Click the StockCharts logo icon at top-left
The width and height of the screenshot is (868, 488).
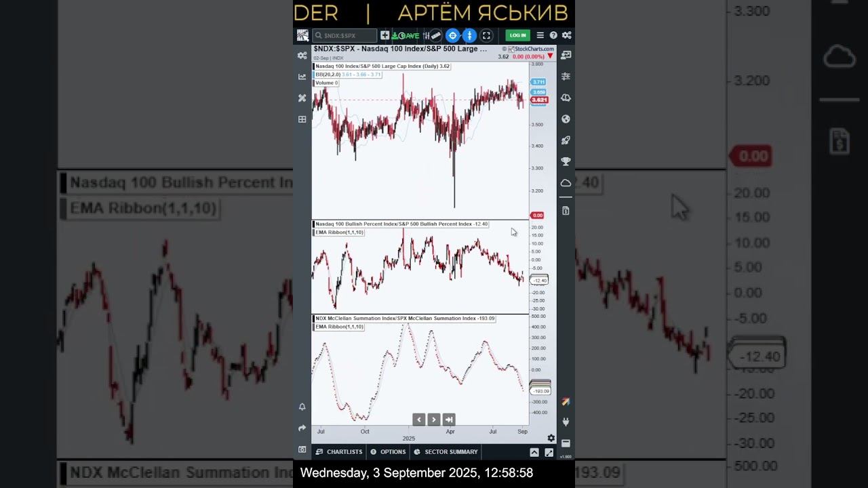[302, 35]
